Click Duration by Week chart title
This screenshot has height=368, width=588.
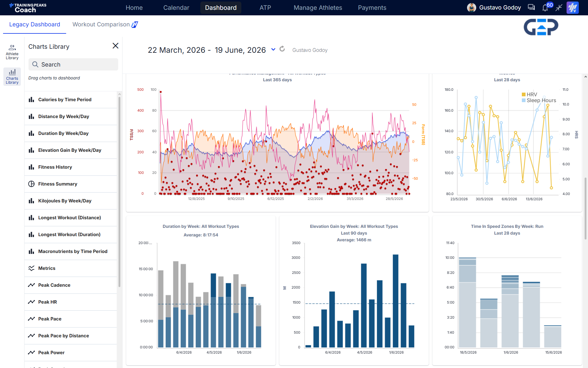coord(201,226)
